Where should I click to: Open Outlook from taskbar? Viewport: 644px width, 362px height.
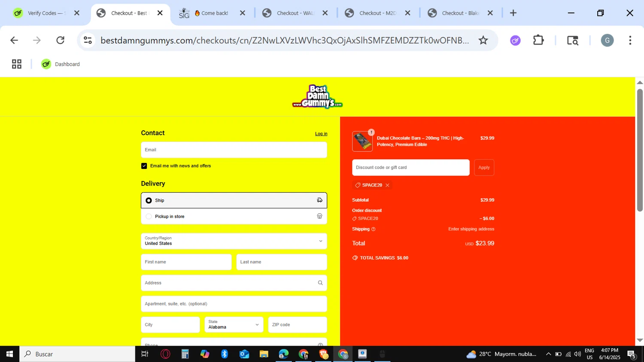pyautogui.click(x=244, y=354)
